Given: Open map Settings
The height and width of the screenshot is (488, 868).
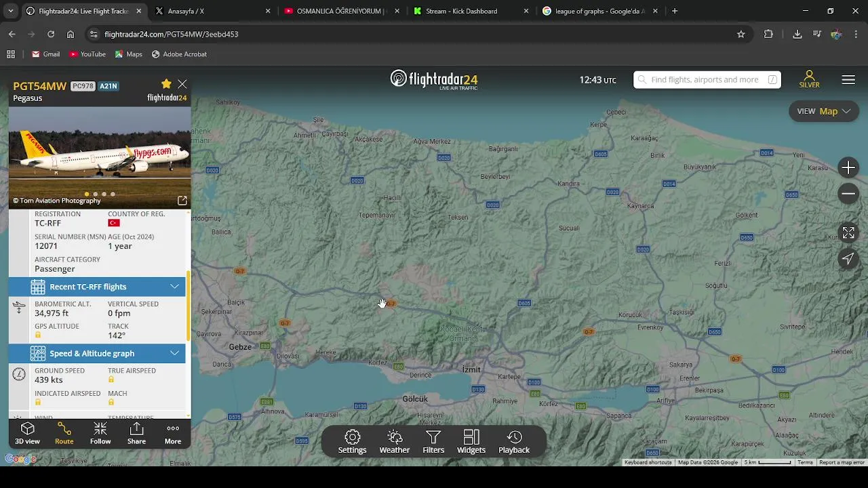Looking at the screenshot, I should (352, 442).
